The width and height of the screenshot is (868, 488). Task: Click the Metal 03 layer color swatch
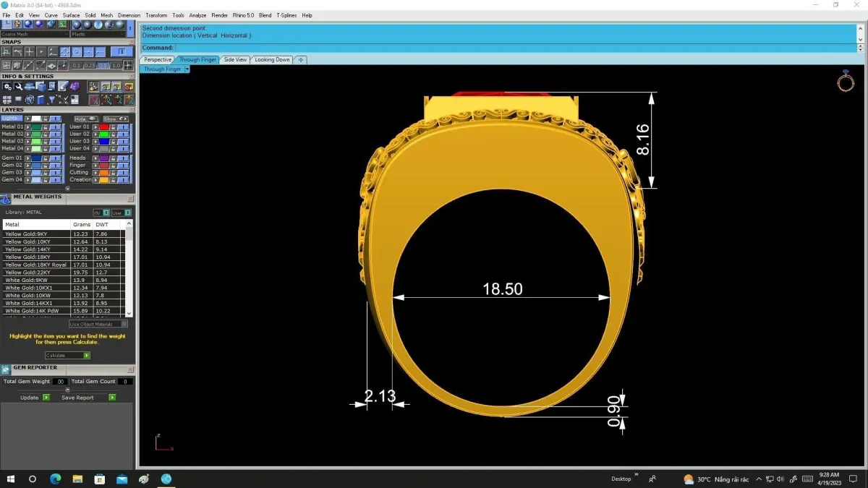pos(36,142)
